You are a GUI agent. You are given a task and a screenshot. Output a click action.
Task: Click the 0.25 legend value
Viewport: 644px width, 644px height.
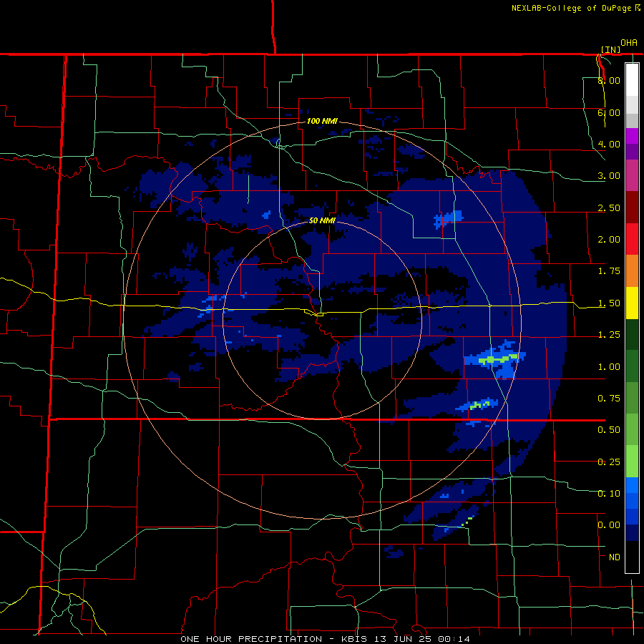[609, 462]
